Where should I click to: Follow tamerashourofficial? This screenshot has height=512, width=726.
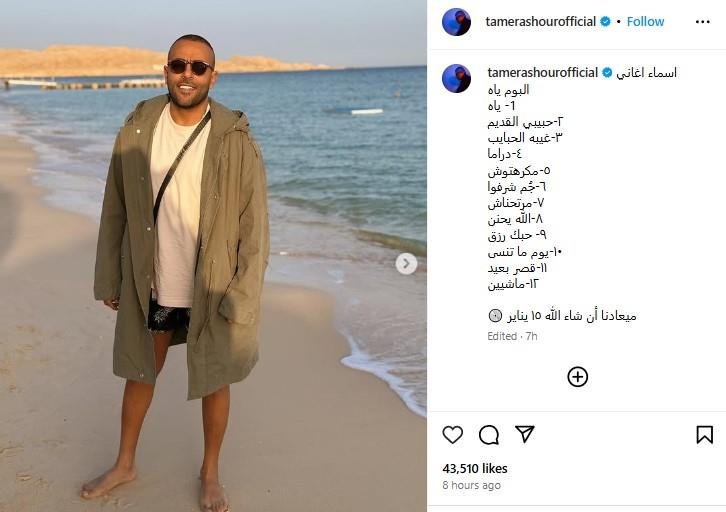(645, 21)
